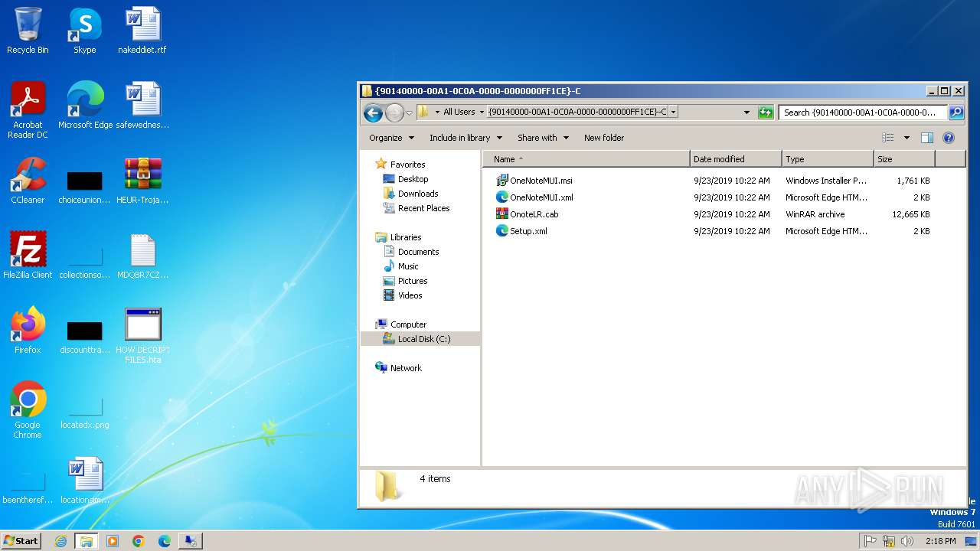Image resolution: width=980 pixels, height=551 pixels.
Task: Expand the All Users breadcrumb arrow
Action: [x=482, y=112]
